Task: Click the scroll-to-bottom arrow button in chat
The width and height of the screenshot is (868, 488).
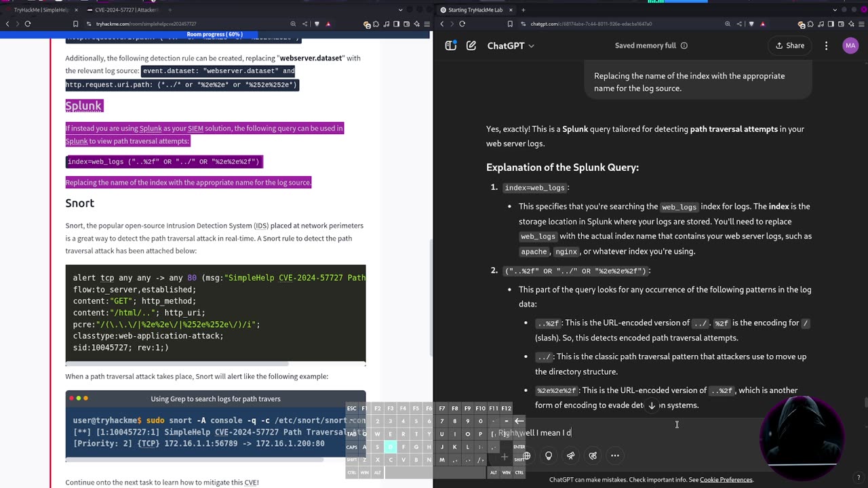Action: pos(652,405)
